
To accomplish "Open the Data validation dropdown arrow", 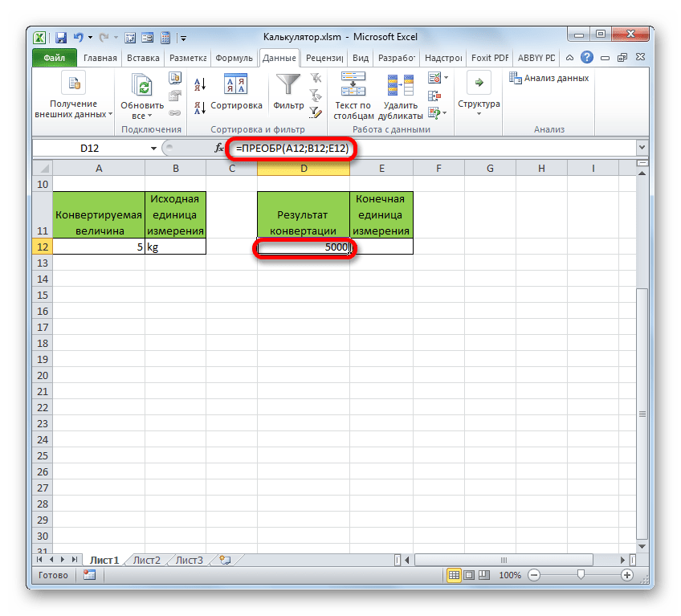I will pos(446,78).
